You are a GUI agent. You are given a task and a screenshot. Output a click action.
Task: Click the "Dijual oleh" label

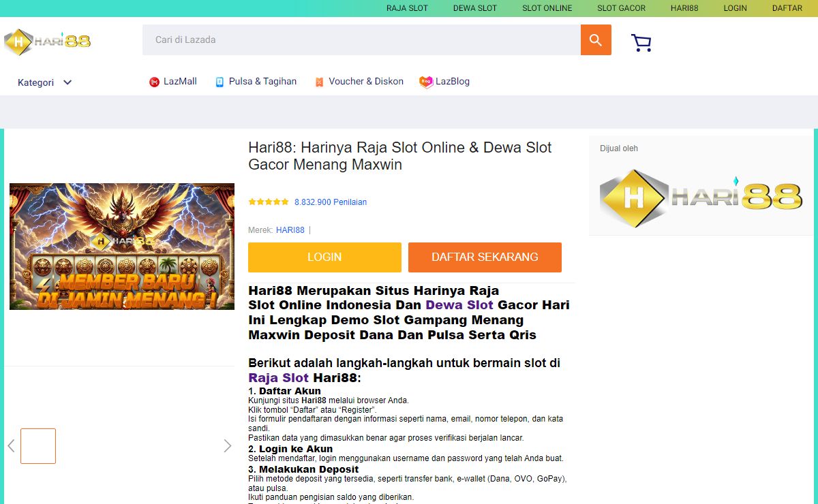(619, 148)
